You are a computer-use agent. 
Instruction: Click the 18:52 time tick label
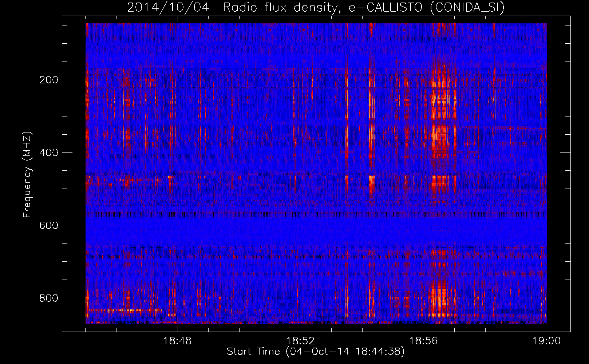(300, 341)
